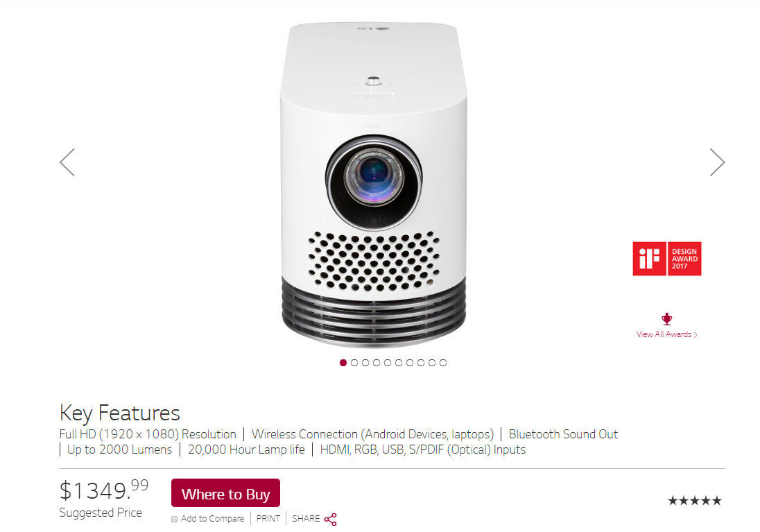Viewport: 760px width, 532px height.
Task: Select the seventh carousel dot
Action: click(x=410, y=363)
